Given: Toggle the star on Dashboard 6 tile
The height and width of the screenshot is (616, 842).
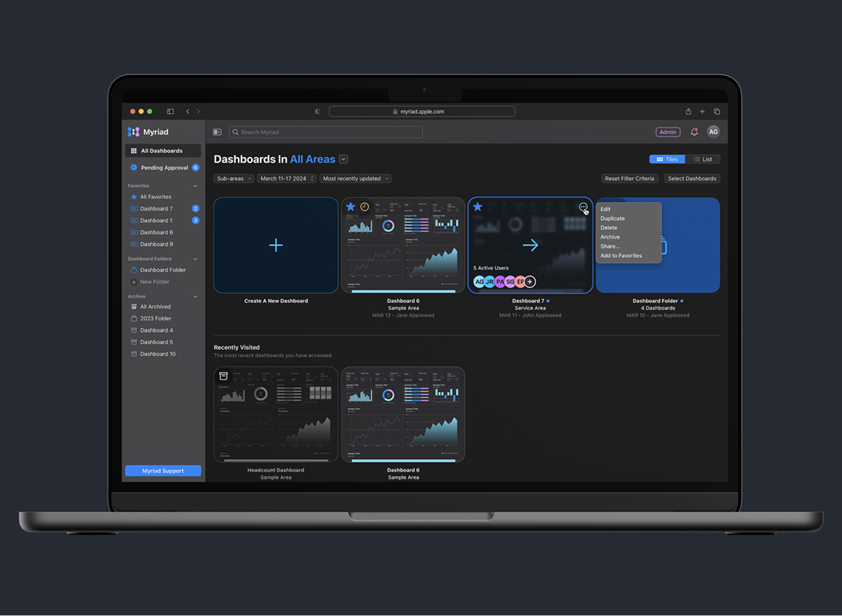Looking at the screenshot, I should click(x=351, y=207).
